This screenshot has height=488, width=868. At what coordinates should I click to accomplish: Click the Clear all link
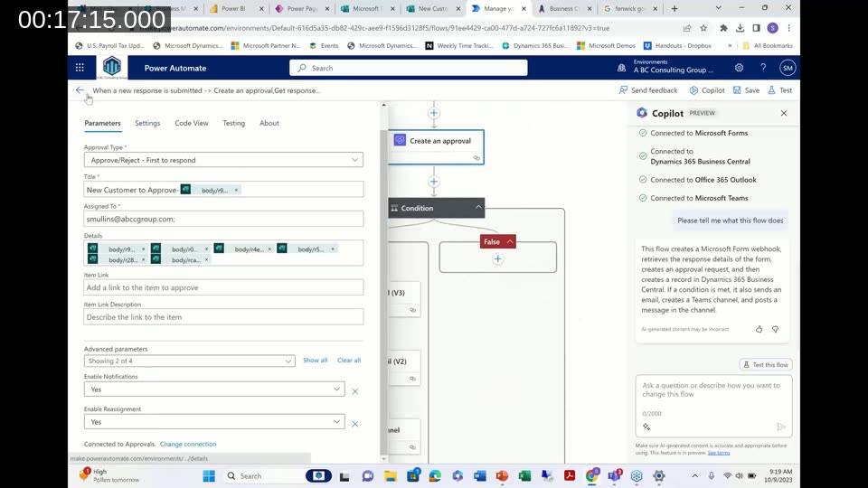point(349,361)
